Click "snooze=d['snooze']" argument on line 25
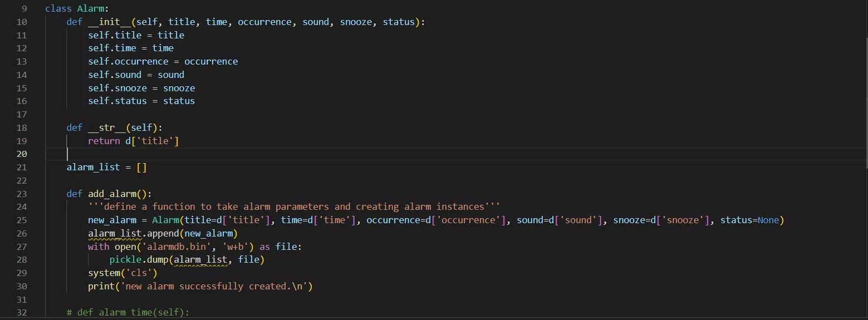The width and height of the screenshot is (868, 320). (661, 220)
